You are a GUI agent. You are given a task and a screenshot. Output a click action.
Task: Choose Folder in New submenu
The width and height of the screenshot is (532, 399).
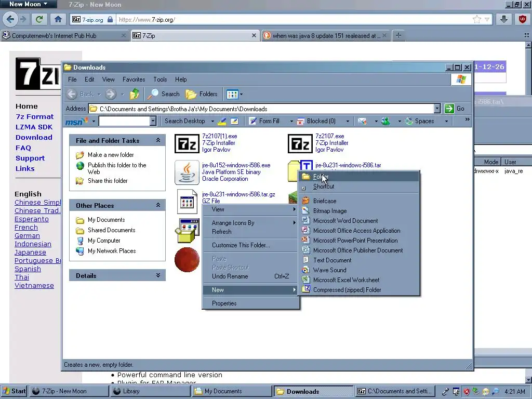pyautogui.click(x=360, y=177)
